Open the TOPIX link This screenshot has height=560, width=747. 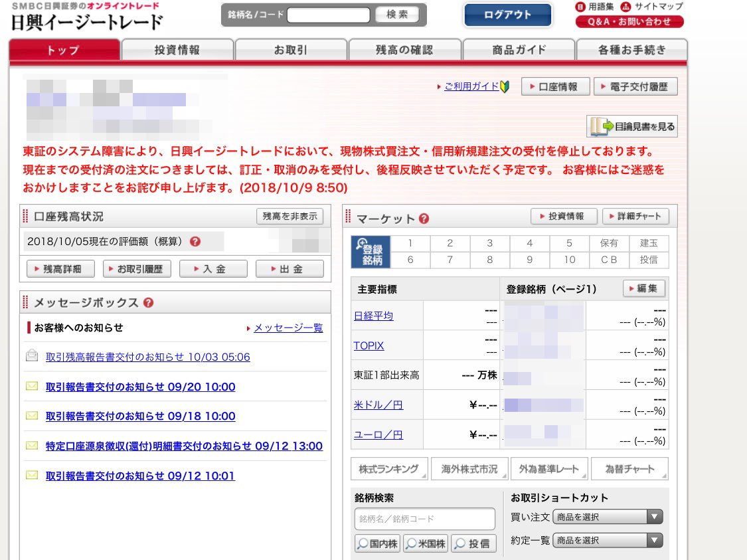click(369, 345)
